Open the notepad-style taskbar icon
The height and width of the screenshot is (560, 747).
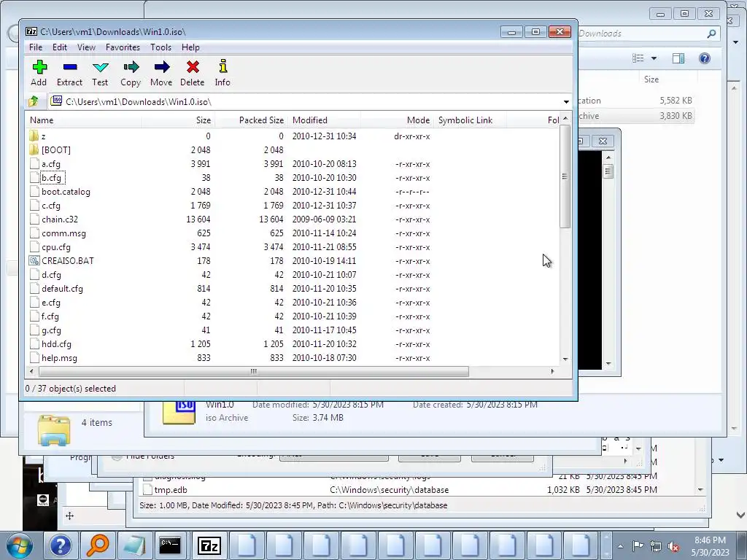coord(135,545)
